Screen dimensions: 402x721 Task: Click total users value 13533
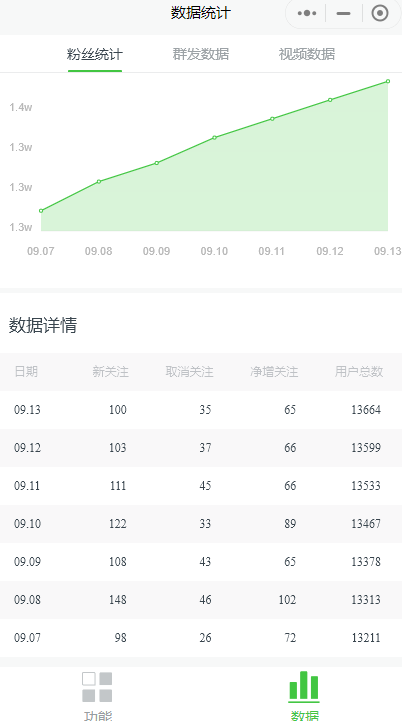coord(366,486)
